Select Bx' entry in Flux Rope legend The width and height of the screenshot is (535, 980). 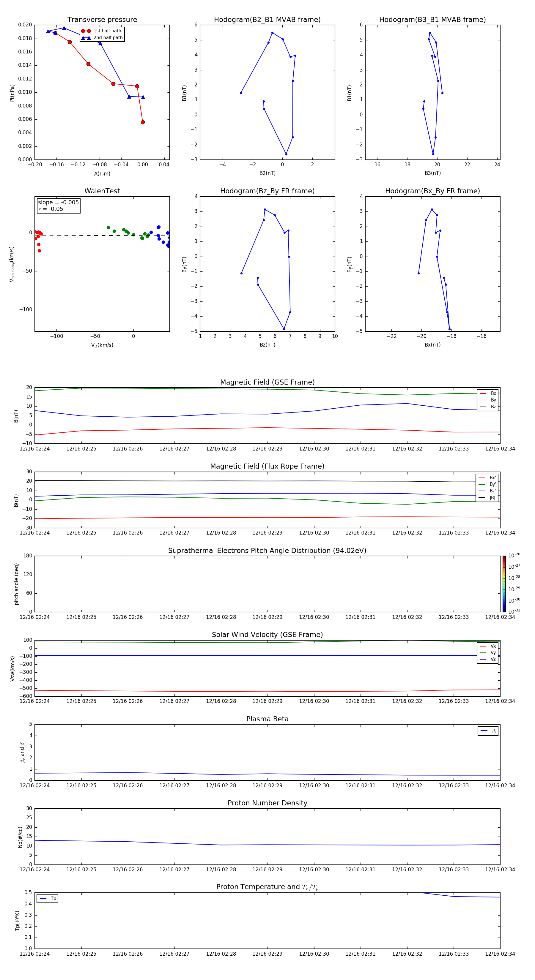pyautogui.click(x=487, y=478)
